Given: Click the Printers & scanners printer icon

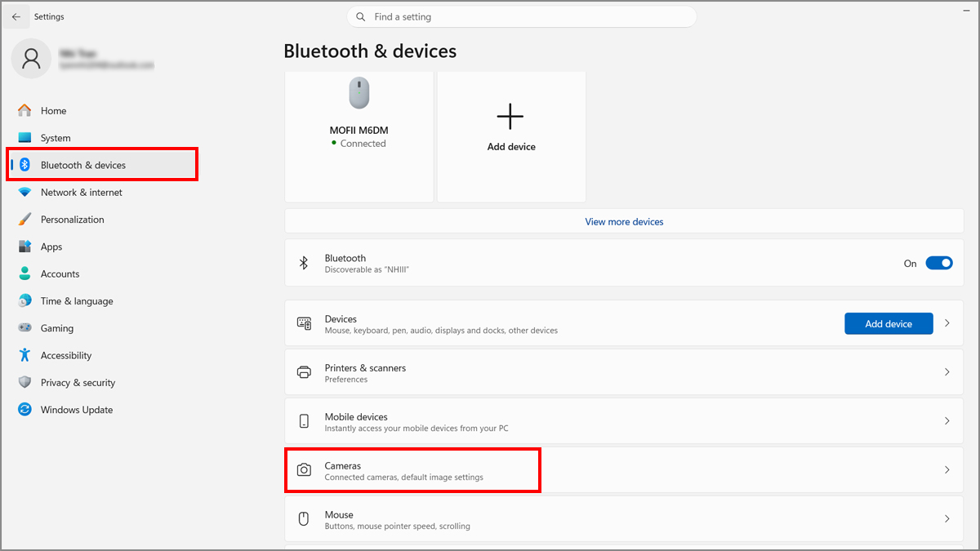Looking at the screenshot, I should [304, 372].
